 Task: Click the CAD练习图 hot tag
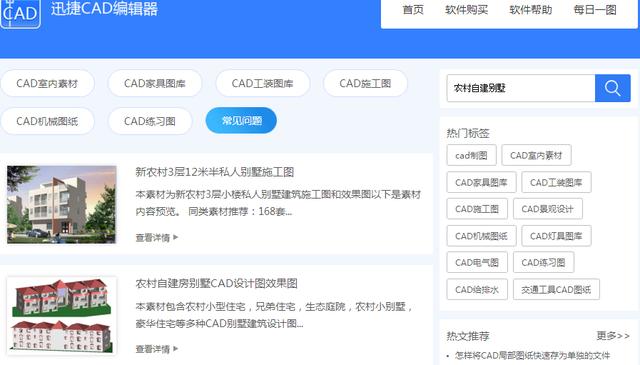pyautogui.click(x=544, y=262)
